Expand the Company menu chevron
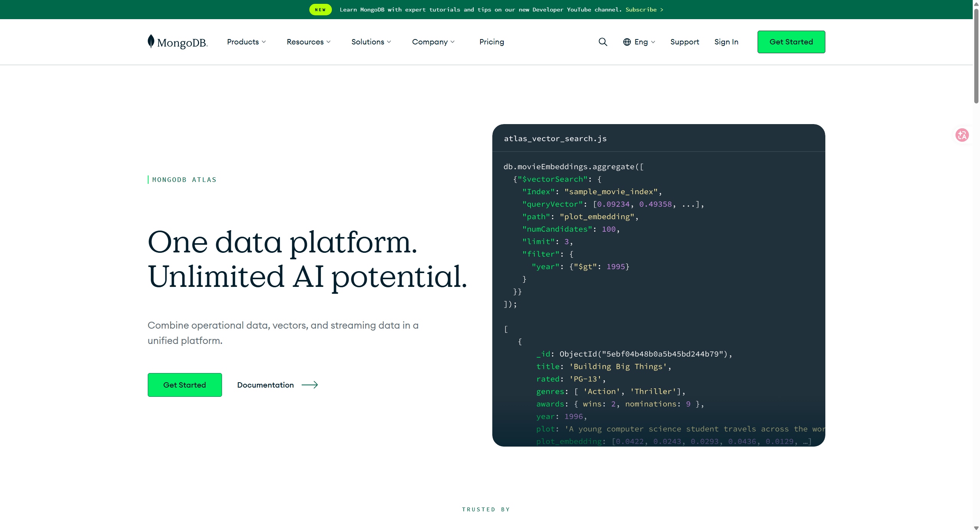The image size is (980, 532). [x=452, y=42]
